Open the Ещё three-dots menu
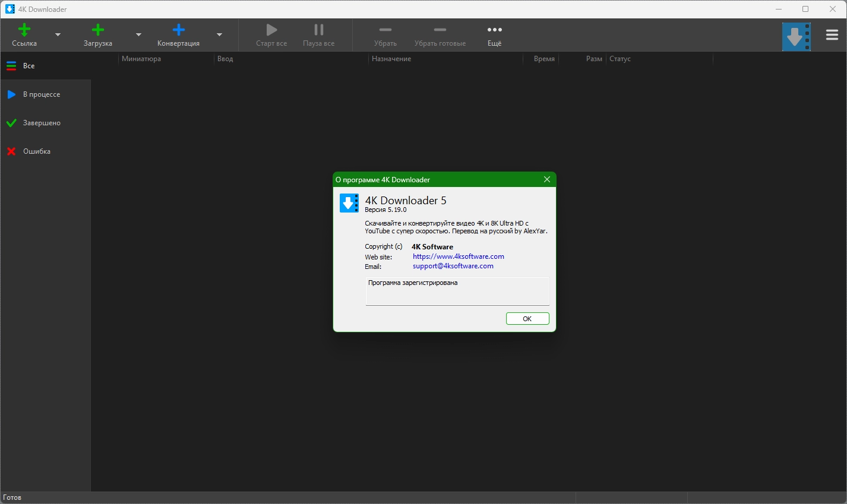 click(x=494, y=30)
